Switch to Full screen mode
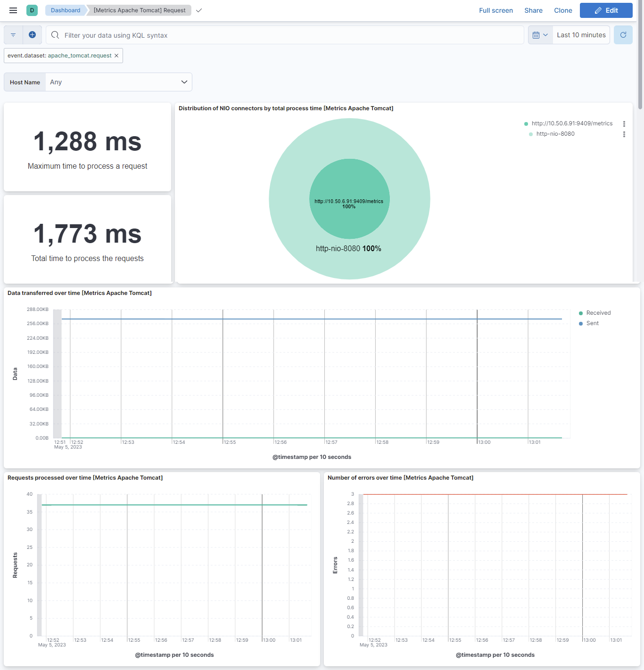Screen dimensions: 644x670 tap(495, 10)
